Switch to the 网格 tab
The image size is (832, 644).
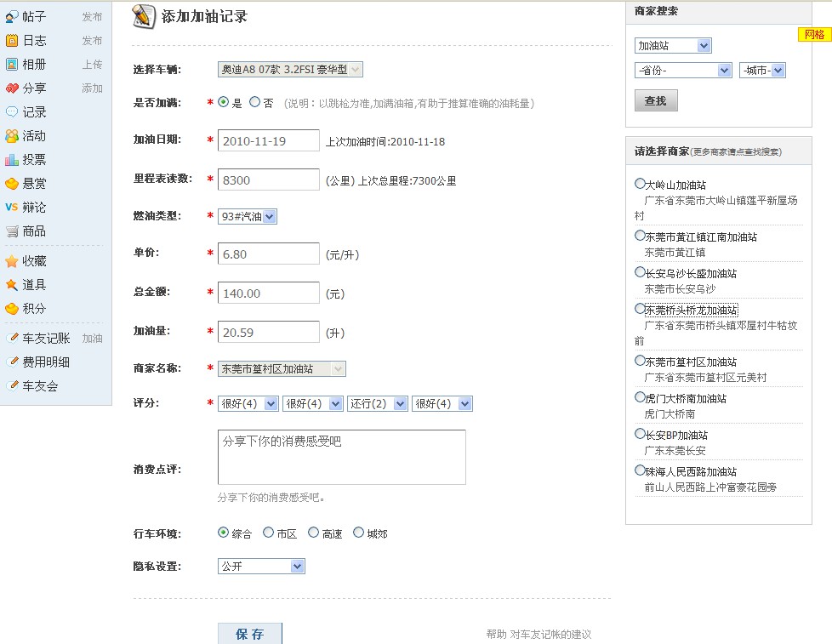(x=815, y=35)
